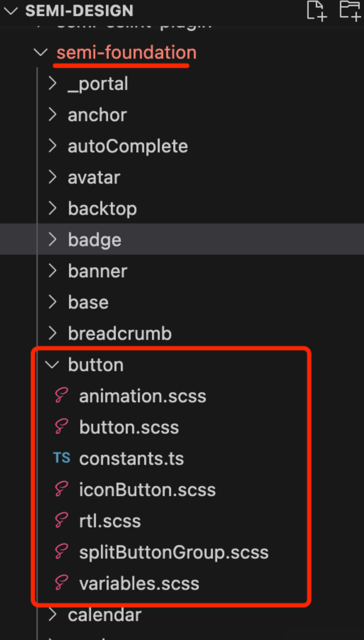Select the autoComplete folder
This screenshot has width=364, height=640.
(x=128, y=146)
